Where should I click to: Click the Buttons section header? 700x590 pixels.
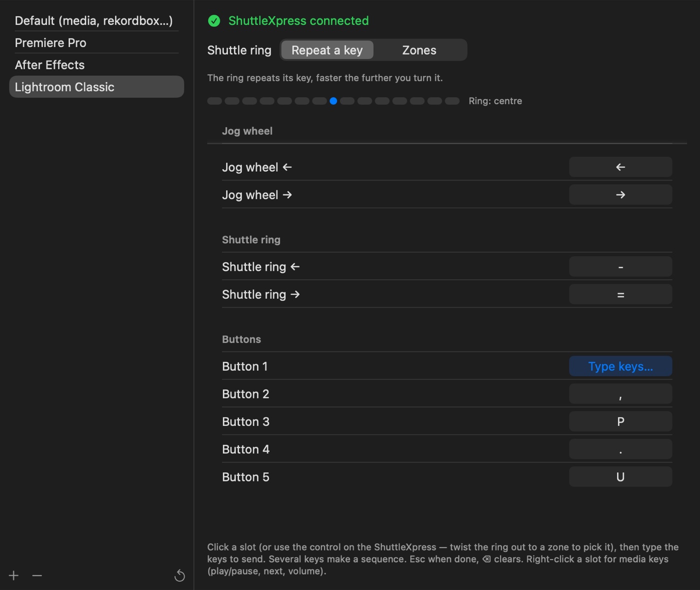click(241, 339)
